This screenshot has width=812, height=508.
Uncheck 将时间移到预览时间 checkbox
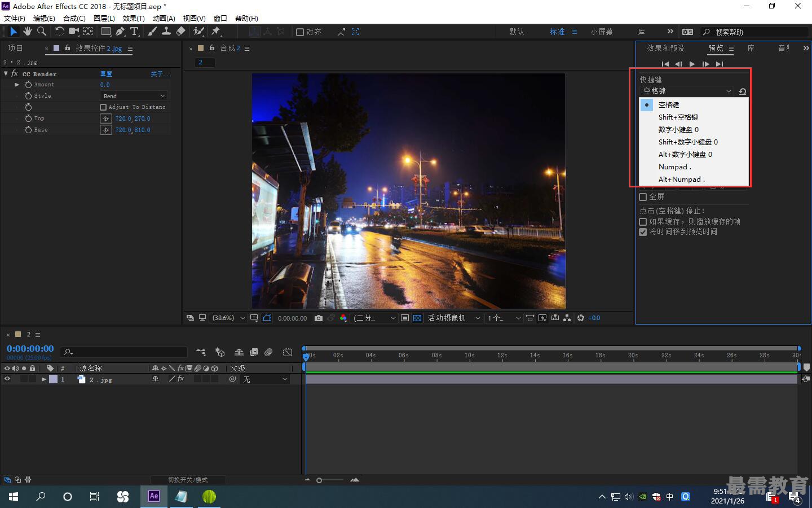click(x=643, y=232)
